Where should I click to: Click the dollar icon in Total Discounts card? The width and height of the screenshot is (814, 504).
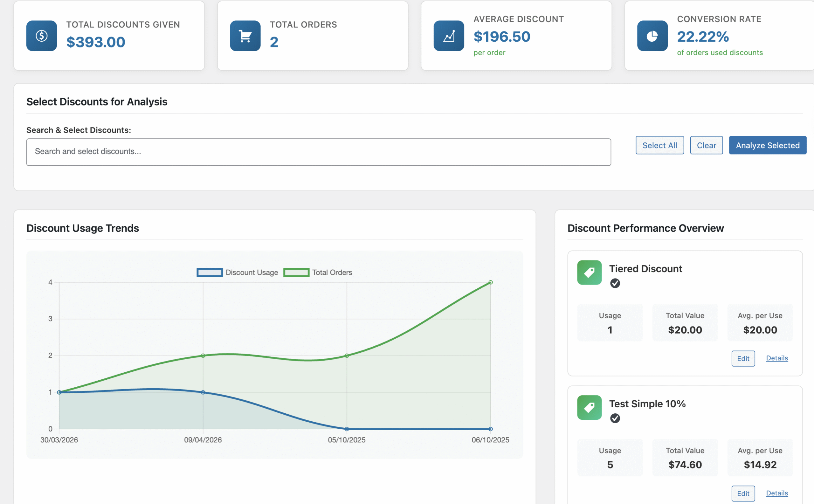coord(41,36)
